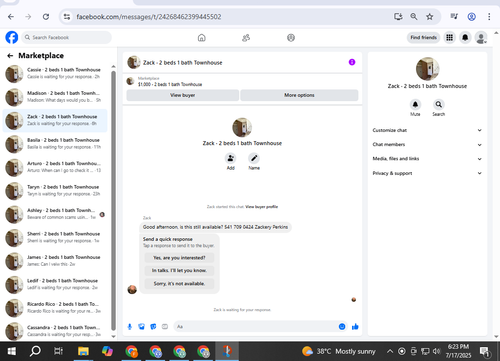500x361 pixels.
Task: Open Ricardo Rico's townhouse conversation
Action: click(x=55, y=308)
